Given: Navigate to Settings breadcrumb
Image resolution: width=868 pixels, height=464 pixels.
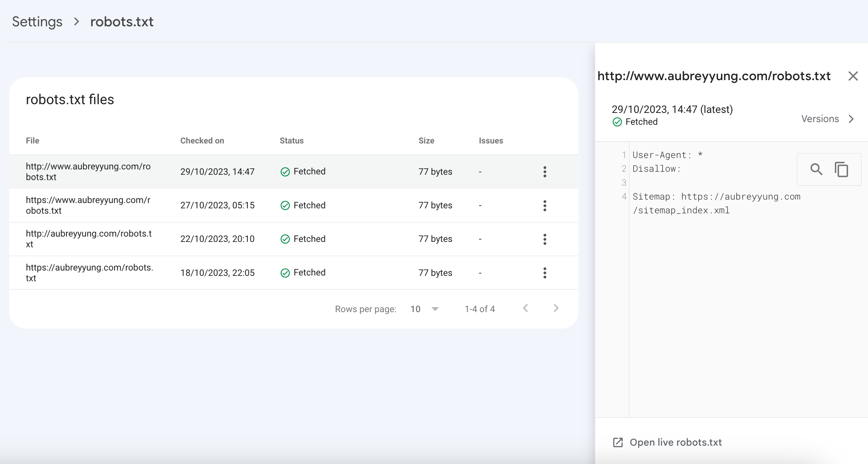Looking at the screenshot, I should click(x=37, y=22).
